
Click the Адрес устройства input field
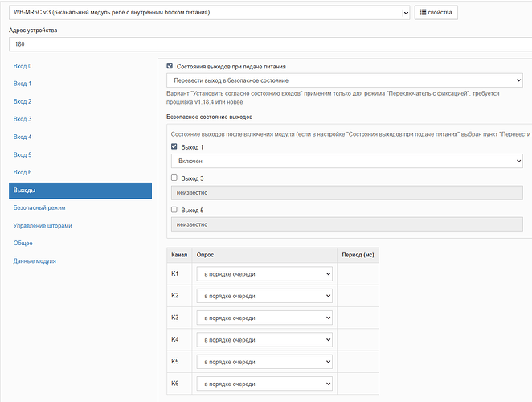tap(265, 44)
